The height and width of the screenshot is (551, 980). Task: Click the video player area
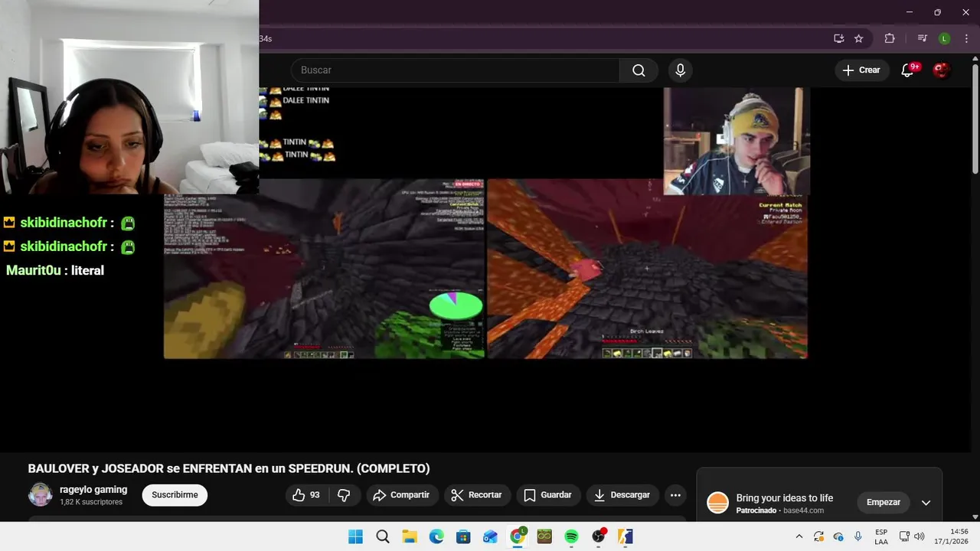pos(485,269)
